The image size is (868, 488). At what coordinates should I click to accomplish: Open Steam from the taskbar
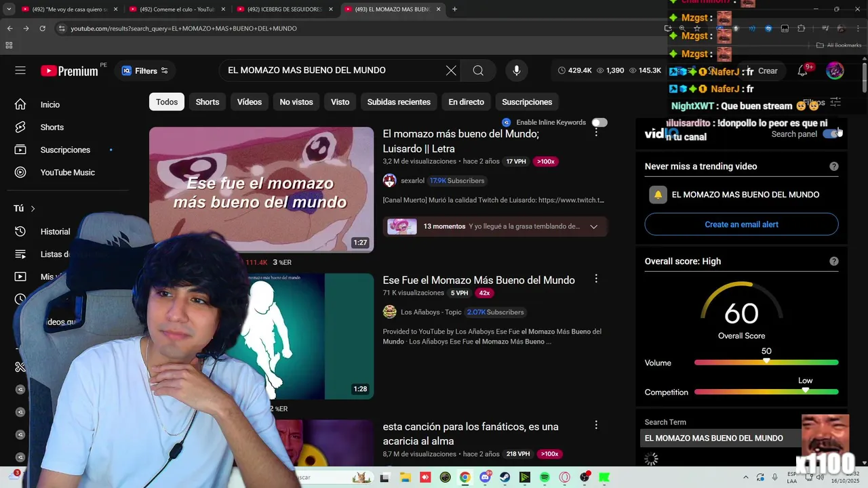(505, 477)
